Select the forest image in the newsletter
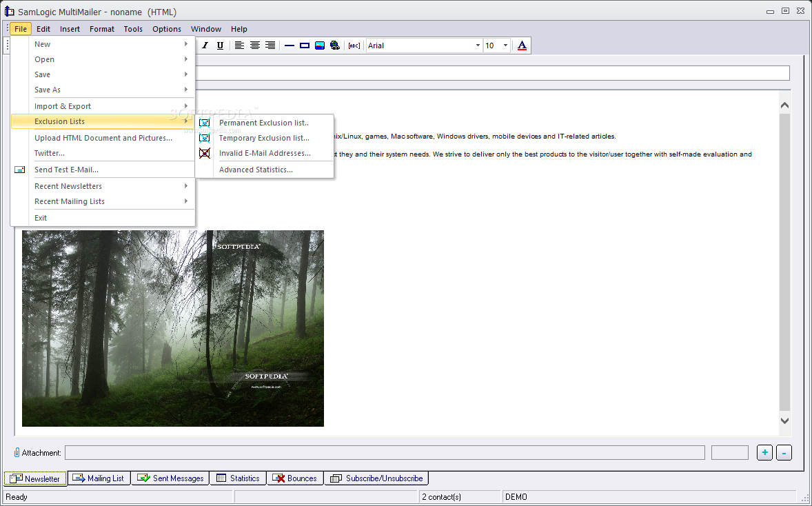This screenshot has width=812, height=506. pos(173,328)
